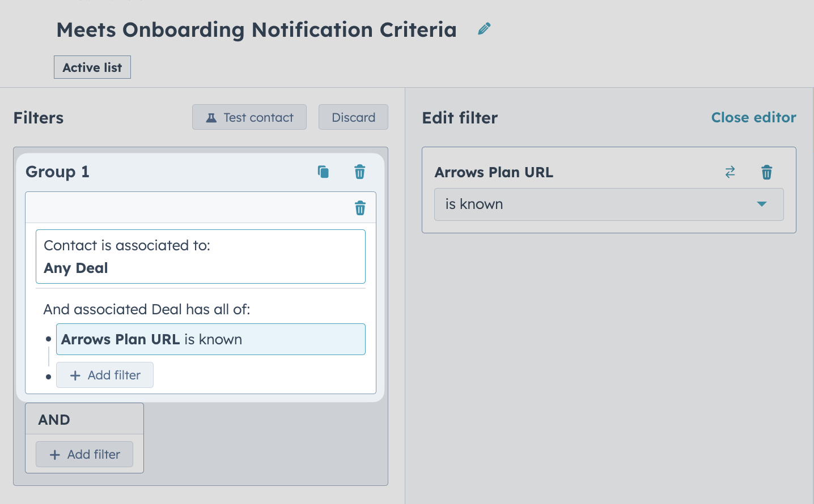Add filter under the AND block
This screenshot has width=814, height=504.
point(84,454)
